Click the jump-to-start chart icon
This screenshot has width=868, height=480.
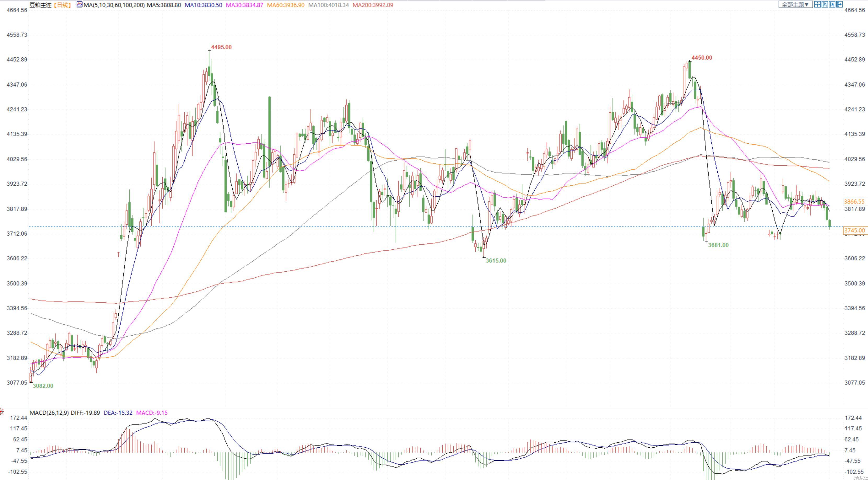[x=825, y=4]
